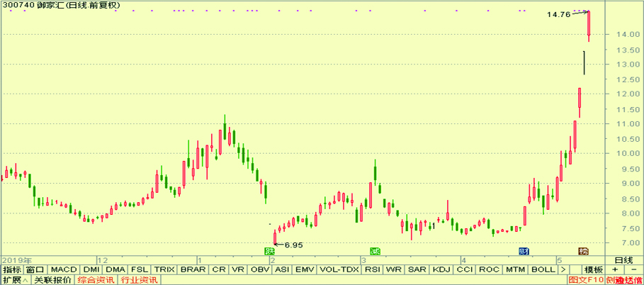Open the 综合资讯 tab
The width and height of the screenshot is (644, 285).
tap(95, 280)
